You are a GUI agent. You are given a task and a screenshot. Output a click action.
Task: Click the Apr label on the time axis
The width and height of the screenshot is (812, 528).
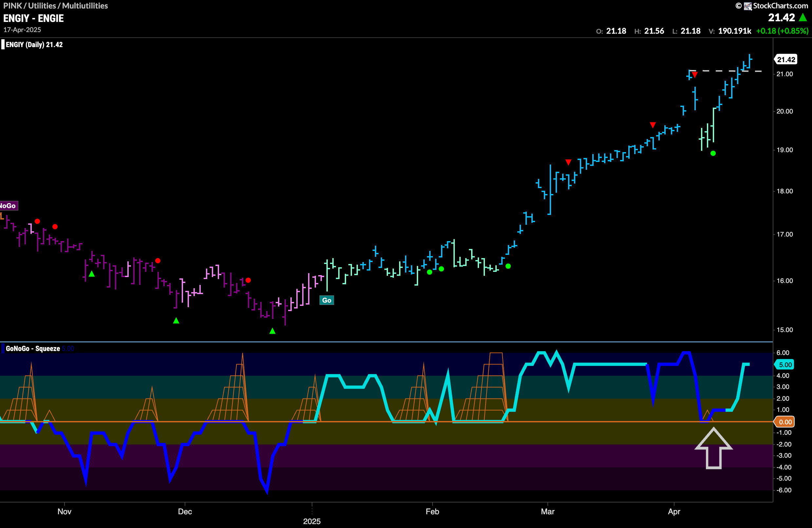tap(674, 511)
